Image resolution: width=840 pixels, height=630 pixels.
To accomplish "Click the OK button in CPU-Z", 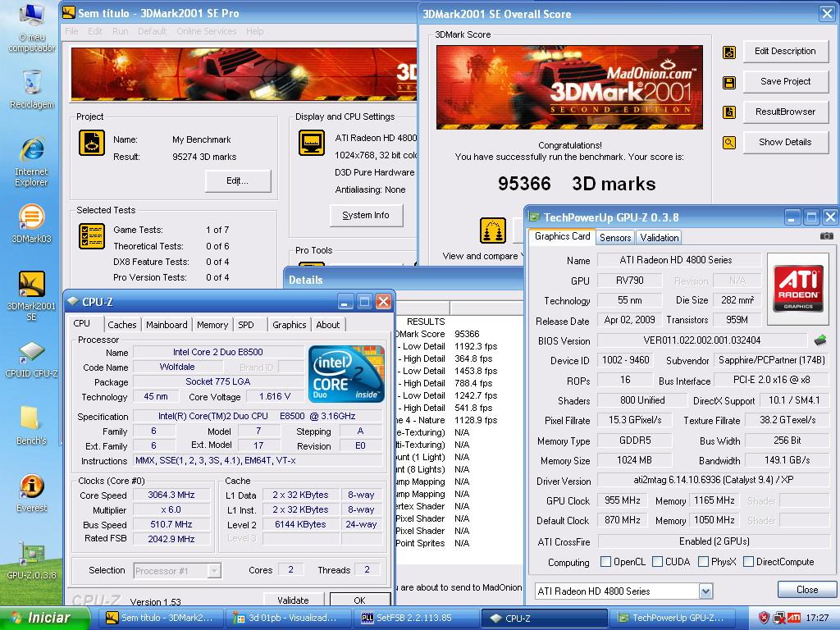I will [359, 600].
